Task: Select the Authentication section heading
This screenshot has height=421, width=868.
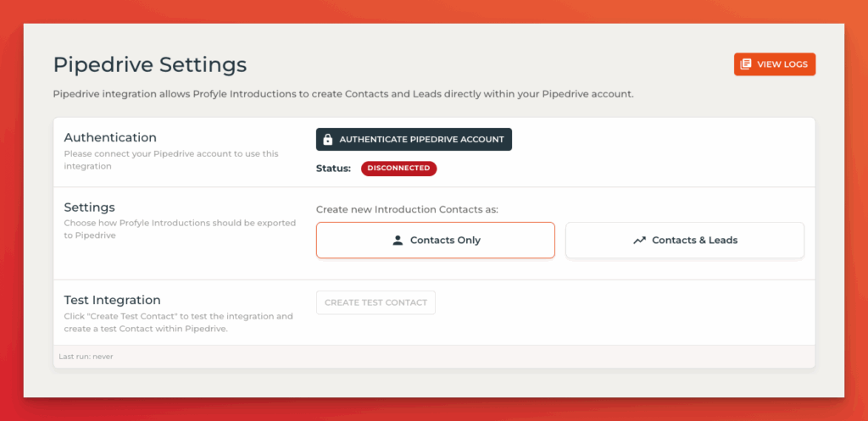Action: pos(110,137)
